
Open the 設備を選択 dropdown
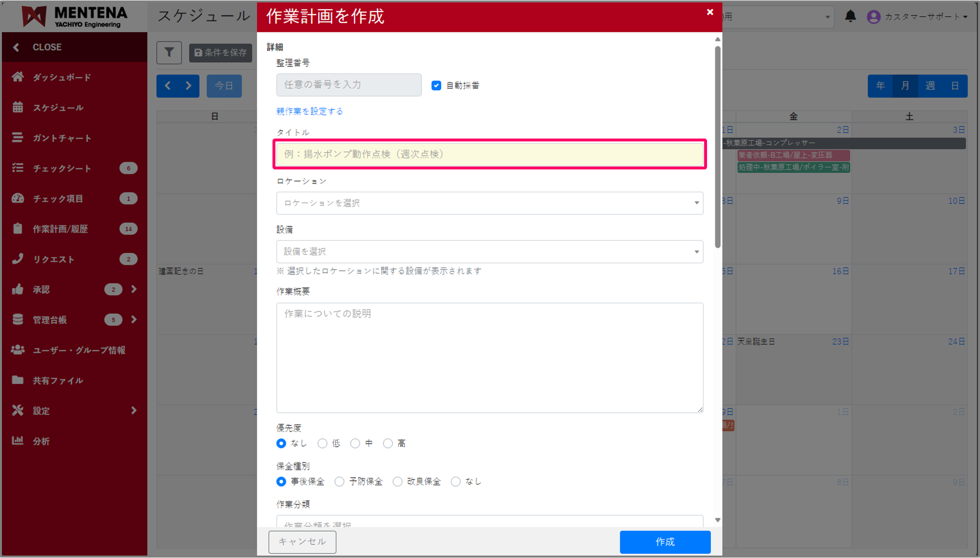490,251
